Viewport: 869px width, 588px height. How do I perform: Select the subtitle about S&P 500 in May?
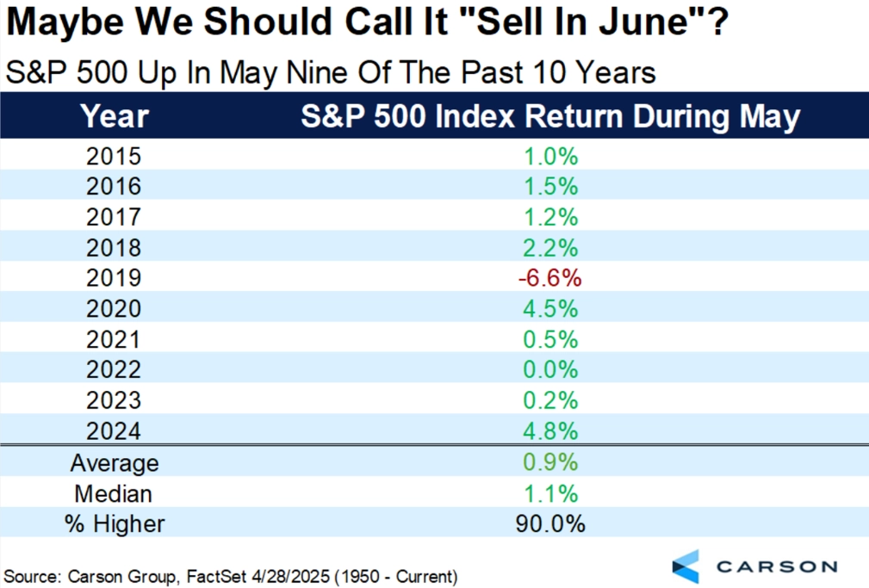(x=331, y=72)
